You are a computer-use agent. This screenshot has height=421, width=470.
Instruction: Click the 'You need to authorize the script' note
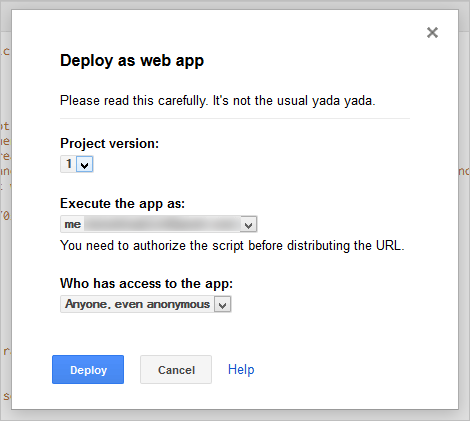click(232, 246)
